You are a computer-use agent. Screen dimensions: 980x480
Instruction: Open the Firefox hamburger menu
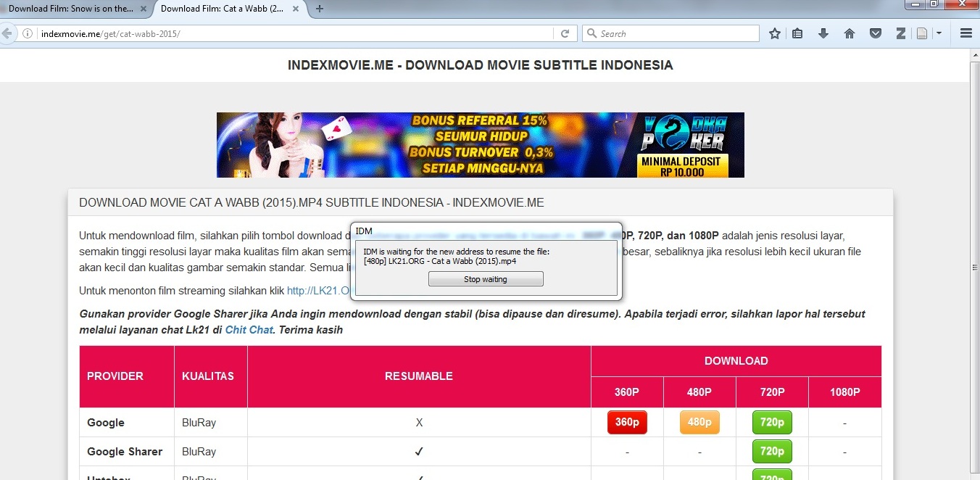click(966, 33)
